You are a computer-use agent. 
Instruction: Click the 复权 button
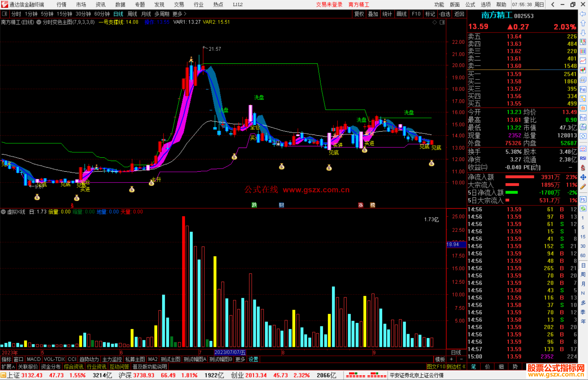tap(359, 14)
